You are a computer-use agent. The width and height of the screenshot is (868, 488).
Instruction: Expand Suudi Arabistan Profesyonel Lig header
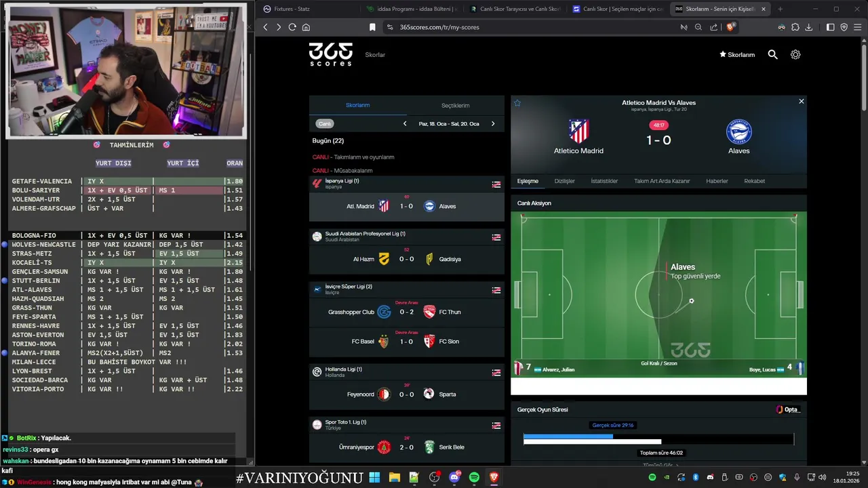pos(407,237)
